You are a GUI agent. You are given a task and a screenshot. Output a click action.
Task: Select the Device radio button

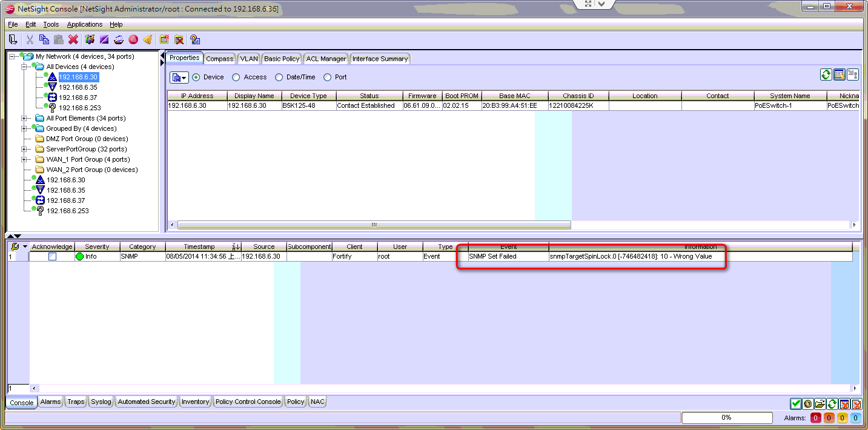196,78
